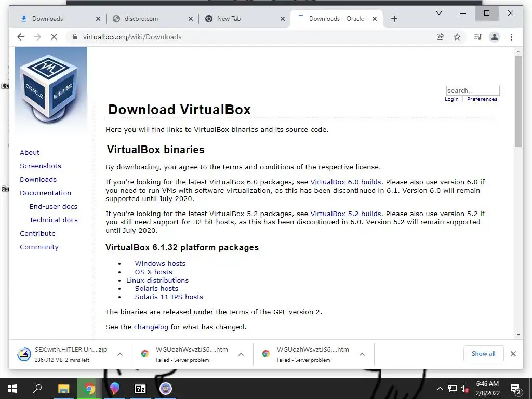The image size is (532, 399).
Task: Show hidden system tray icons
Action: pos(440,389)
